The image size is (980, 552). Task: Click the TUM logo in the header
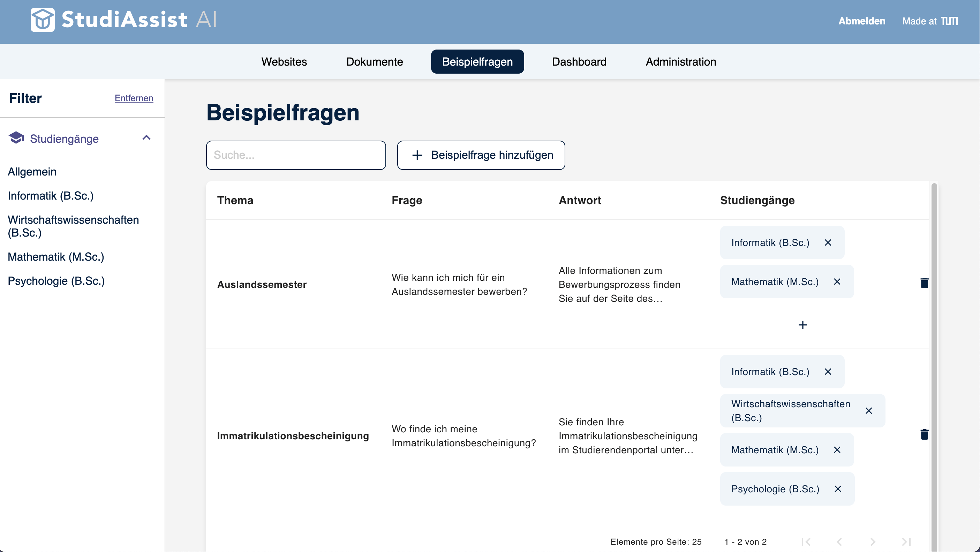click(949, 21)
